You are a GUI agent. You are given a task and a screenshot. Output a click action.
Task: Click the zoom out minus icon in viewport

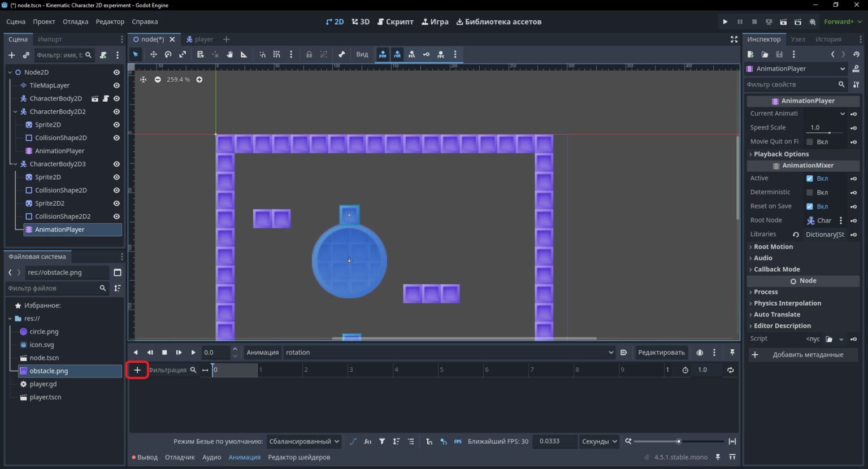coord(158,80)
